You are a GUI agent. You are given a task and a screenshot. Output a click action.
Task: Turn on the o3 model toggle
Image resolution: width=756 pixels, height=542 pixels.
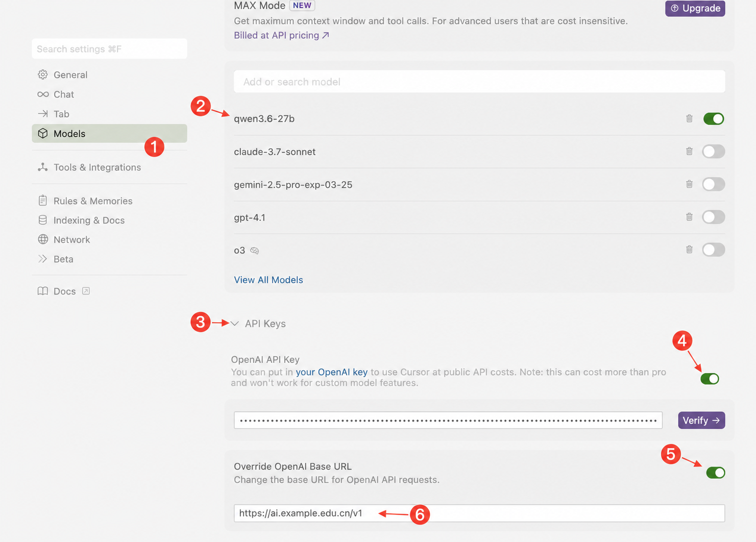coord(713,250)
